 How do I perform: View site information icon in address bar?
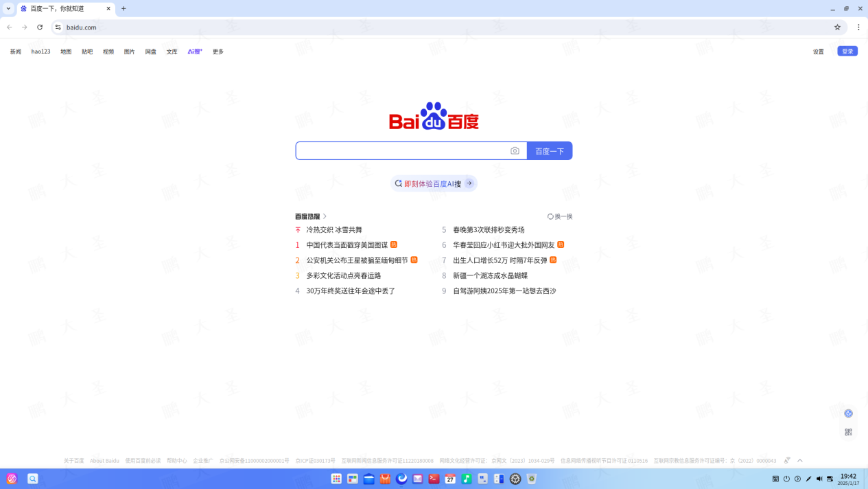58,27
